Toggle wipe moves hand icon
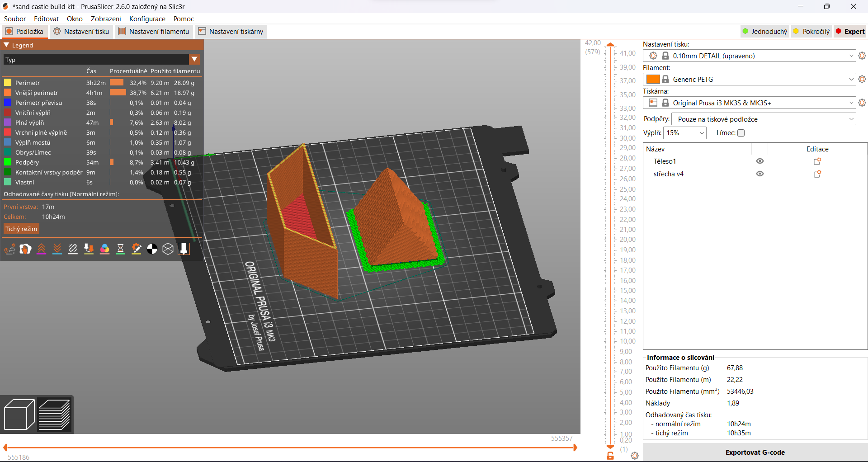The image size is (868, 462). tap(26, 249)
